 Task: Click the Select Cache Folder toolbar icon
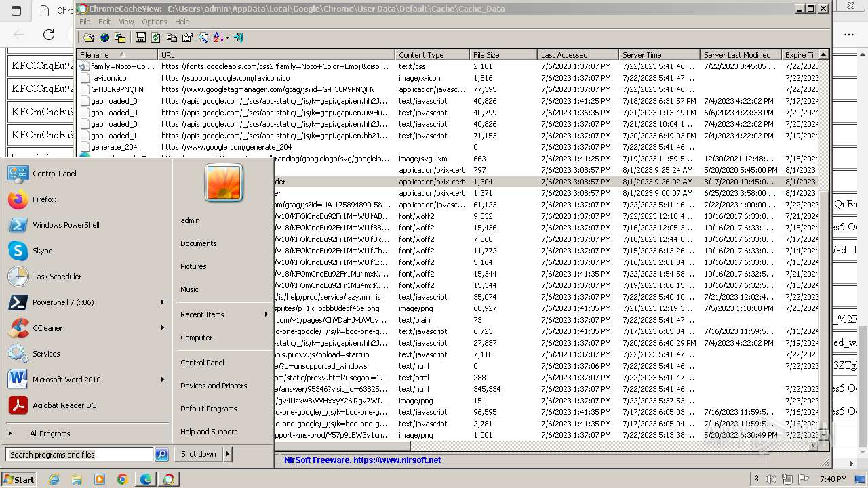pyautogui.click(x=89, y=38)
